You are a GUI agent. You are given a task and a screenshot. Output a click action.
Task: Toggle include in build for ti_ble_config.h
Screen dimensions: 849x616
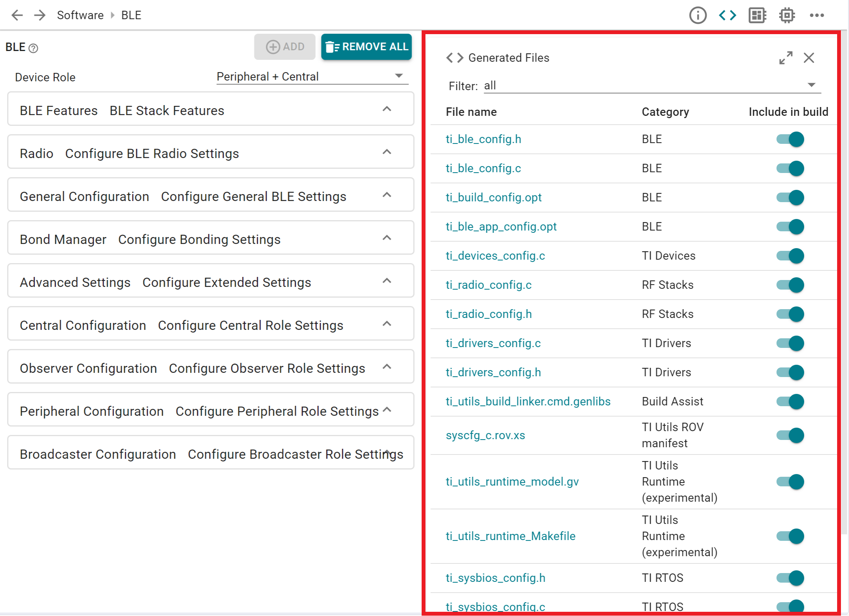[x=790, y=139]
